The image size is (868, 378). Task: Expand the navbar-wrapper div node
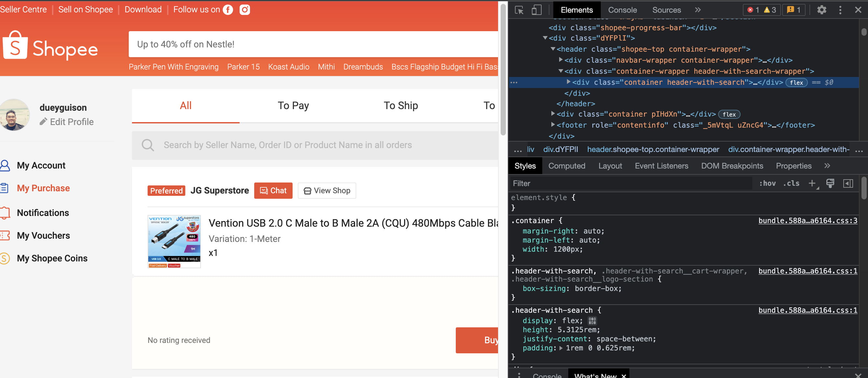560,59
